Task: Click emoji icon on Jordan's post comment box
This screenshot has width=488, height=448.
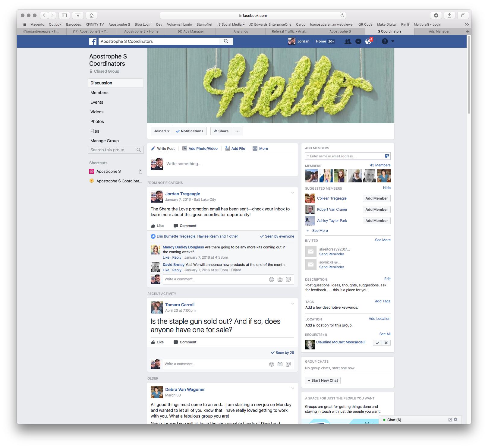Action: [x=272, y=279]
